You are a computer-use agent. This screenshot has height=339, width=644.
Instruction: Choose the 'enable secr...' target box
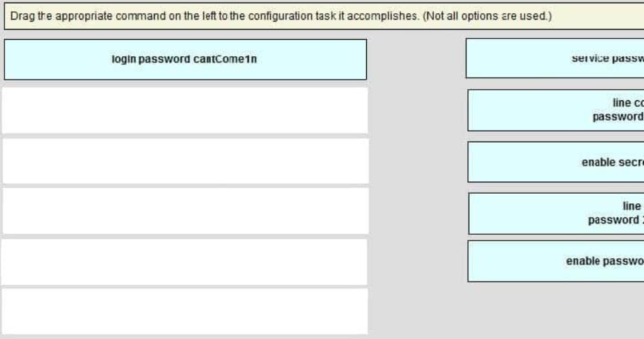tap(556, 162)
